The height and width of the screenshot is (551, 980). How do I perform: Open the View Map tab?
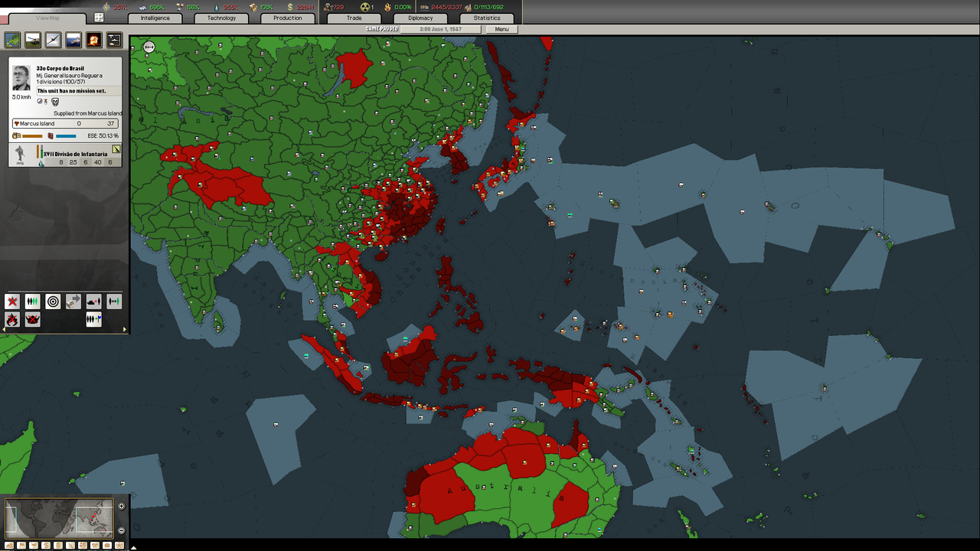tap(47, 18)
